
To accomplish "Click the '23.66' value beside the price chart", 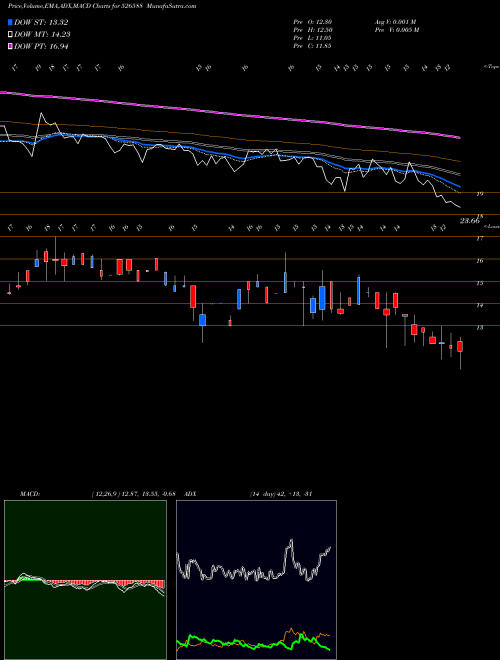I will pos(469,221).
